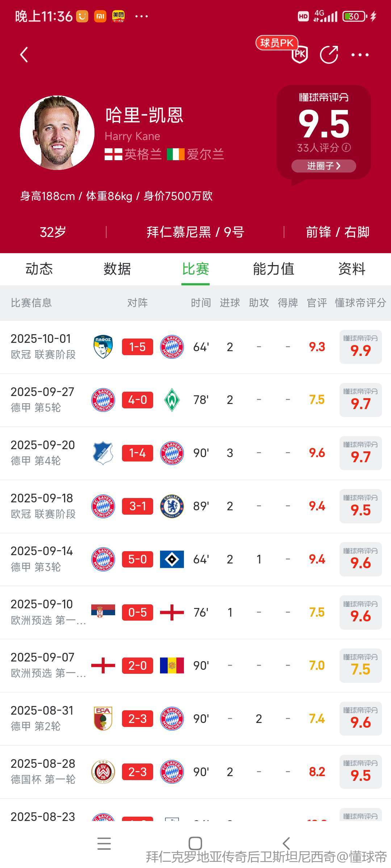
Task: Open the 资料 tab
Action: pos(352,269)
